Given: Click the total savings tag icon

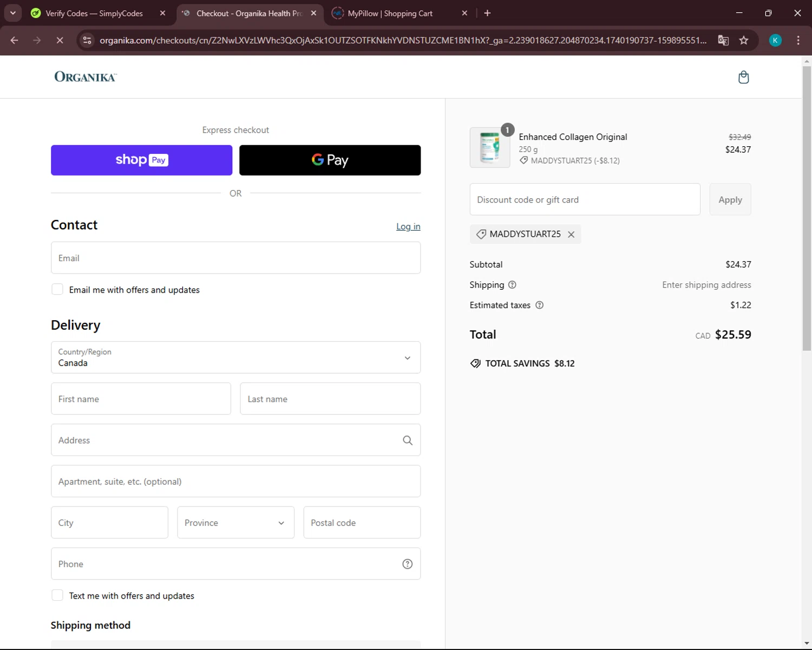Looking at the screenshot, I should (x=475, y=363).
